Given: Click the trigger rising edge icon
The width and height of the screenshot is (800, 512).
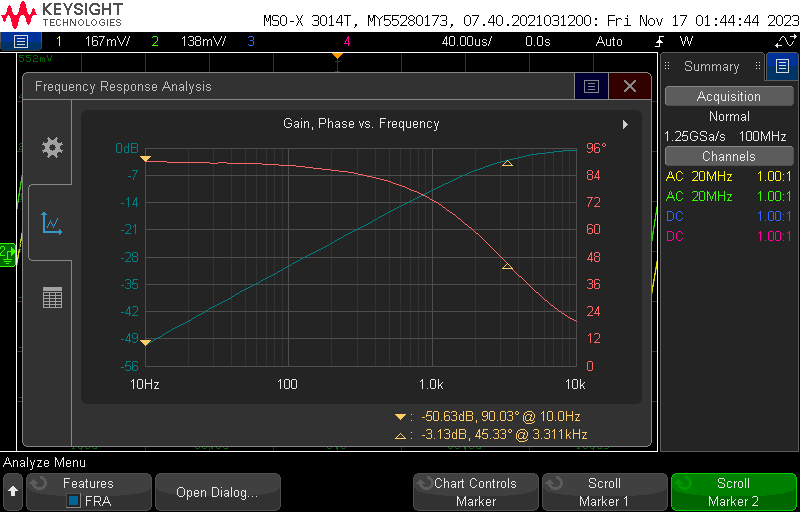Looking at the screenshot, I should click(661, 41).
